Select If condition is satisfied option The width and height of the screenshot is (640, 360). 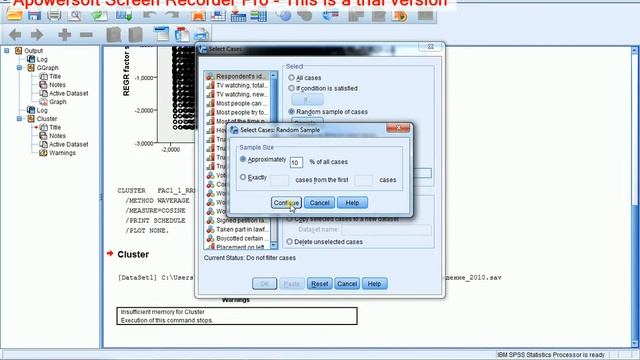point(291,88)
